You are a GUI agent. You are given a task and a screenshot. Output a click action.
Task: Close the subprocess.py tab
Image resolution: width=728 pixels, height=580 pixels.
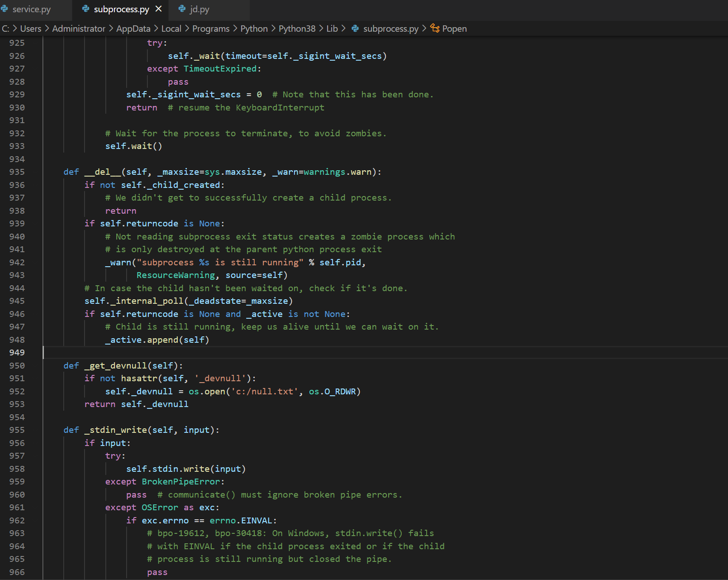[158, 9]
